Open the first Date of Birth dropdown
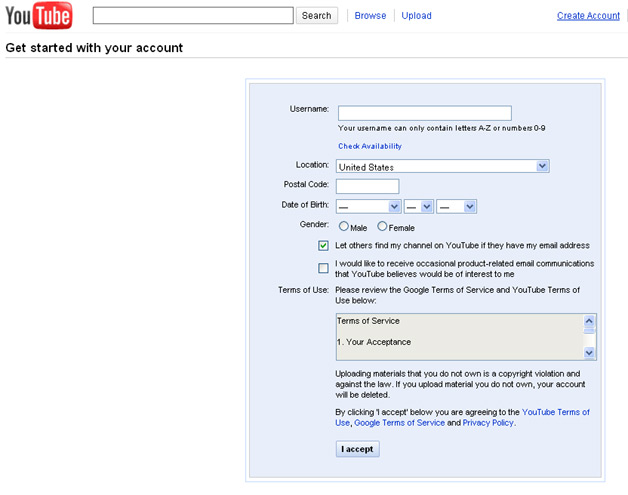 [x=367, y=206]
